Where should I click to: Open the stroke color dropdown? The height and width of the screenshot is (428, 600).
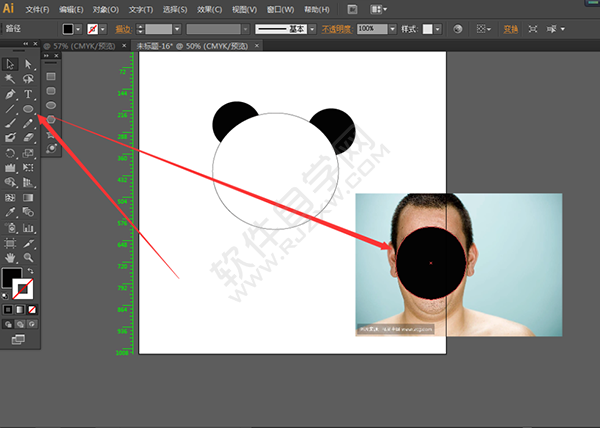104,30
